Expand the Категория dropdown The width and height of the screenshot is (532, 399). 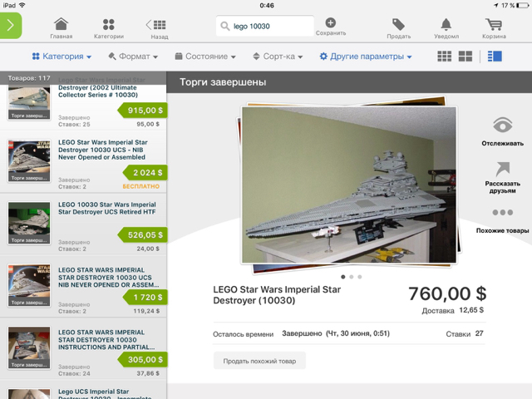(x=62, y=57)
